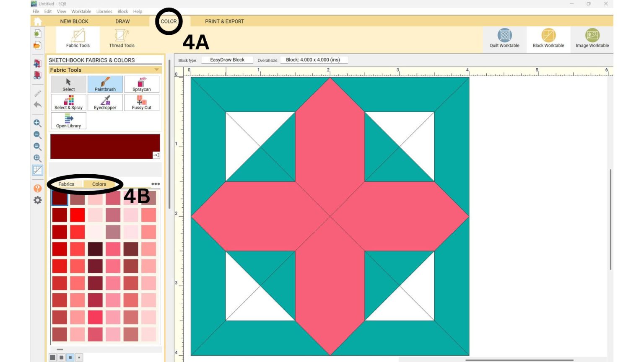Click Undo in the left sidebar
644x362 pixels.
pyautogui.click(x=37, y=105)
